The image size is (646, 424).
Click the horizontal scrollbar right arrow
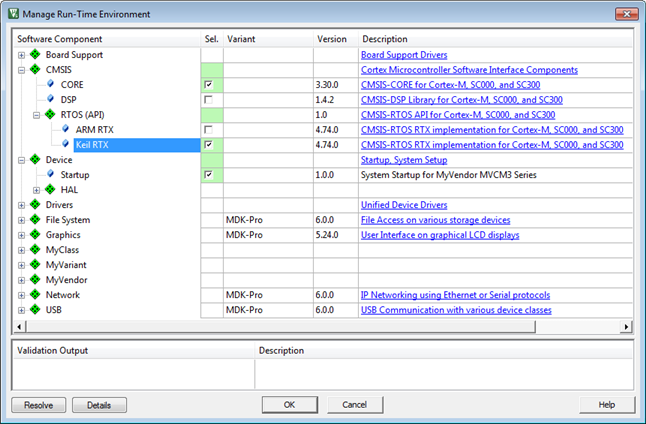pyautogui.click(x=627, y=327)
